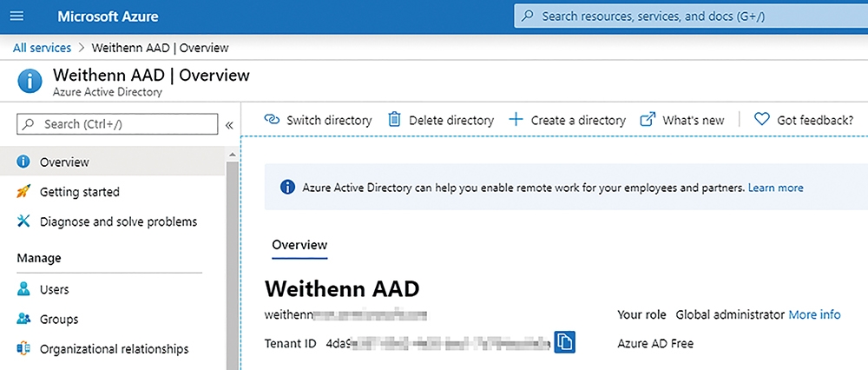Viewport: 868px width, 370px height.
Task: Click the blue info icon beside page title
Action: pyautogui.click(x=30, y=82)
